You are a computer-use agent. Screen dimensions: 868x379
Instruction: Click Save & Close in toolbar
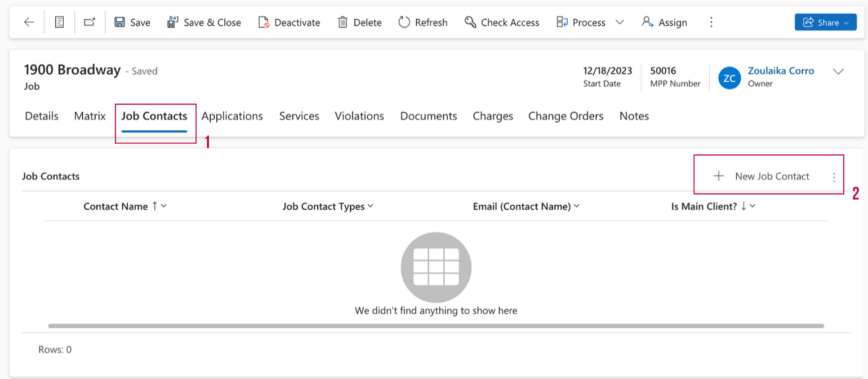pos(204,23)
